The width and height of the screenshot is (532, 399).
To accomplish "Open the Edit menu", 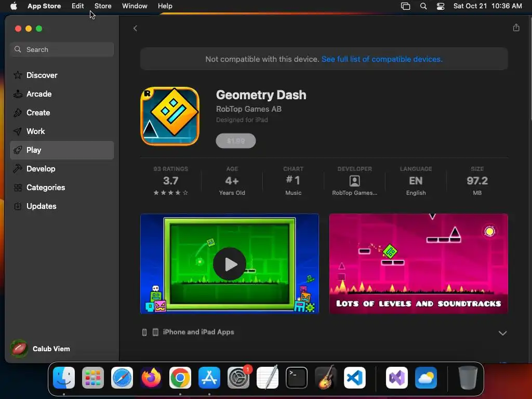I will coord(78,6).
